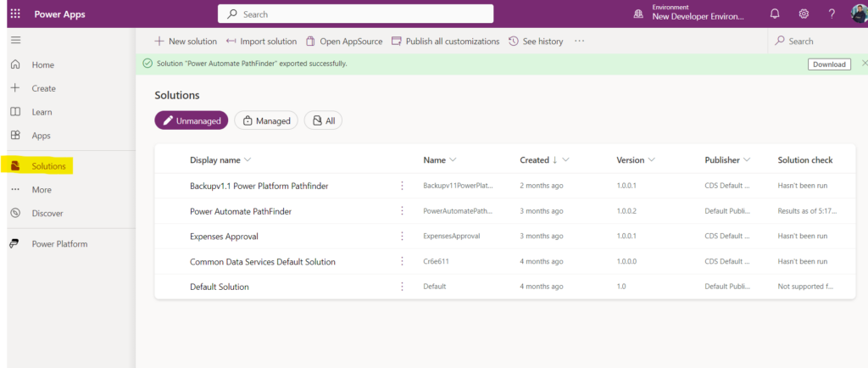Open the notifications bell
This screenshot has height=368, width=868.
pyautogui.click(x=774, y=14)
